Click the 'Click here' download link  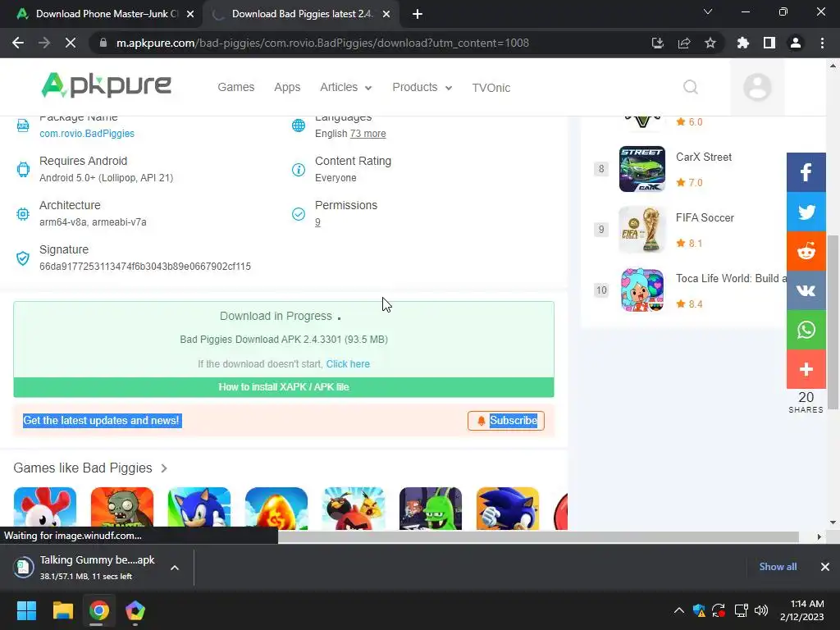[x=348, y=363]
